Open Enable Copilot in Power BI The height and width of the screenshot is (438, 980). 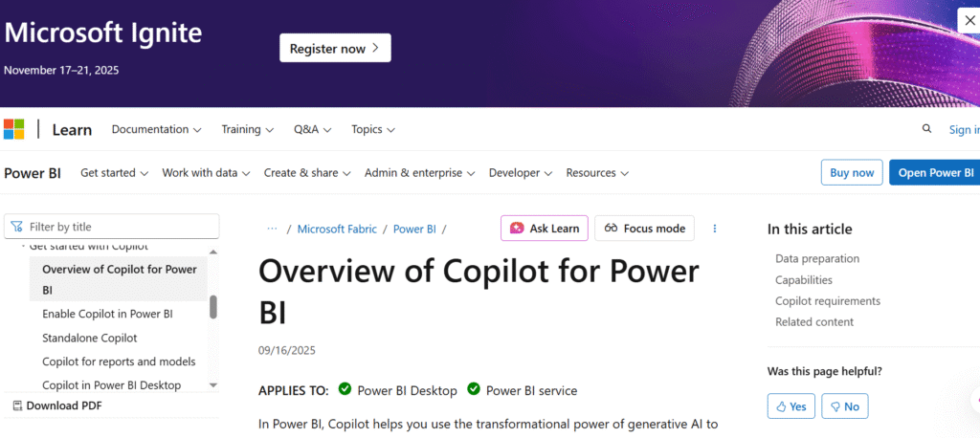click(x=107, y=314)
